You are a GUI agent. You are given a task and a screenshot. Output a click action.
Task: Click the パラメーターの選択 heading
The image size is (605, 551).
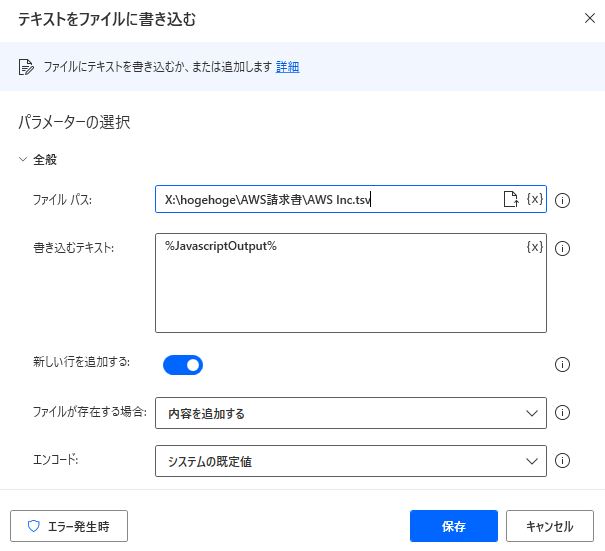point(74,122)
